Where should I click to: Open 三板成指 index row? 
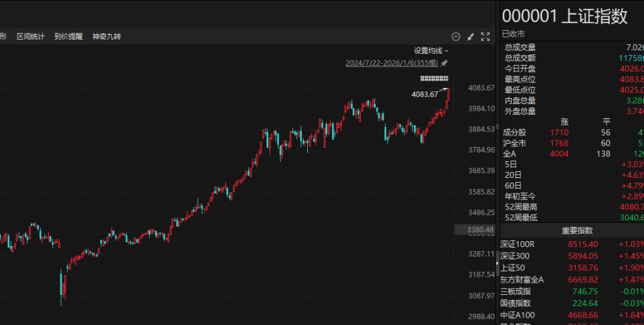point(572,291)
